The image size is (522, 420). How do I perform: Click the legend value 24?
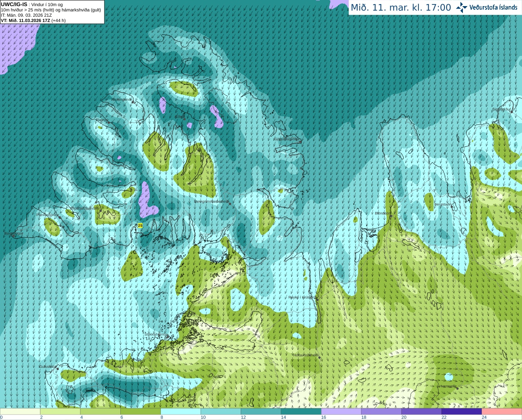(x=484, y=417)
